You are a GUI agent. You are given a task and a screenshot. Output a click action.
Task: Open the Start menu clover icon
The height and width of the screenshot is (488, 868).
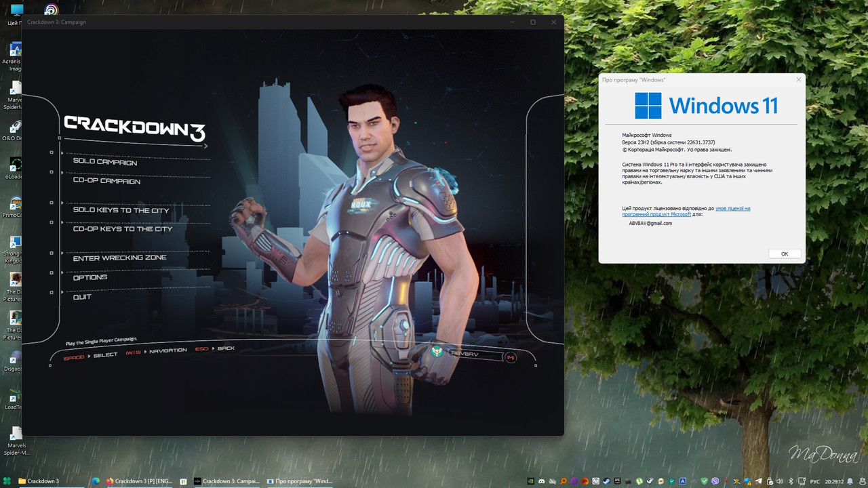7,481
